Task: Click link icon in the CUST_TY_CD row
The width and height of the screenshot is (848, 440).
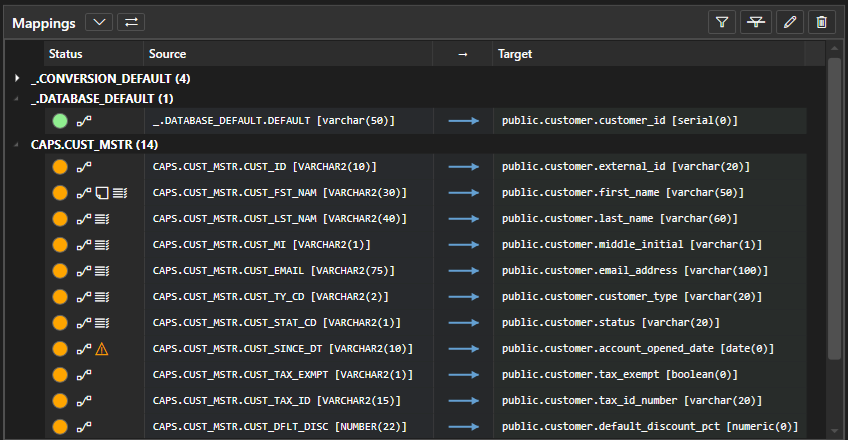Action: tap(84, 297)
